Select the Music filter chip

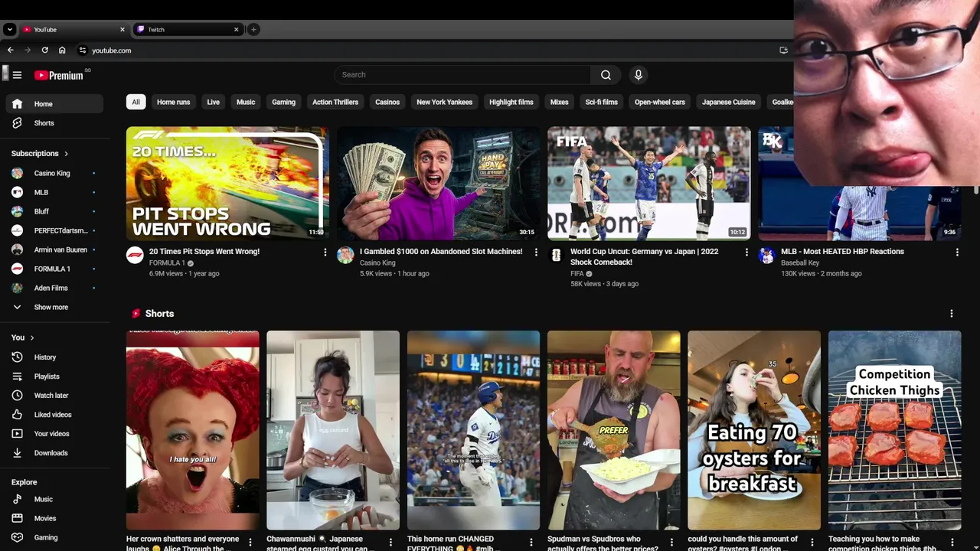pos(246,102)
